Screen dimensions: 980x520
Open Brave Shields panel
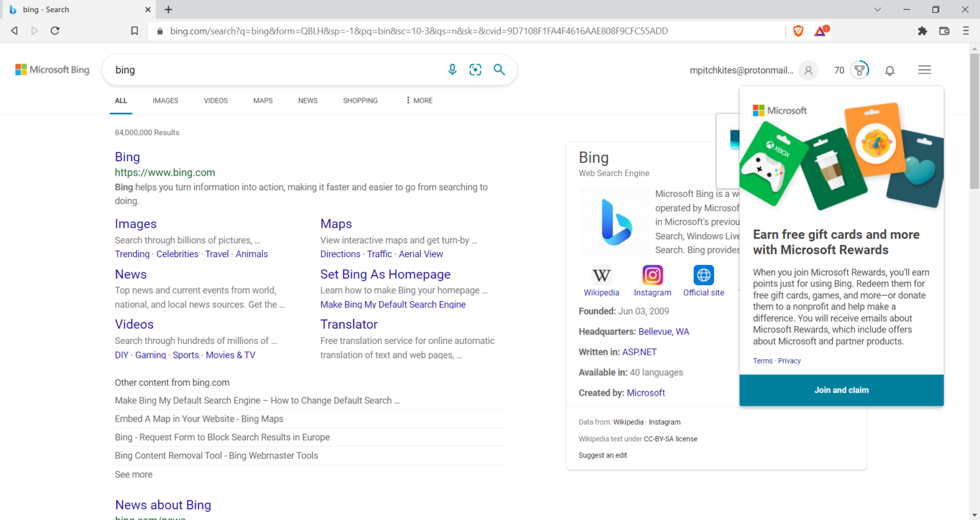point(798,30)
